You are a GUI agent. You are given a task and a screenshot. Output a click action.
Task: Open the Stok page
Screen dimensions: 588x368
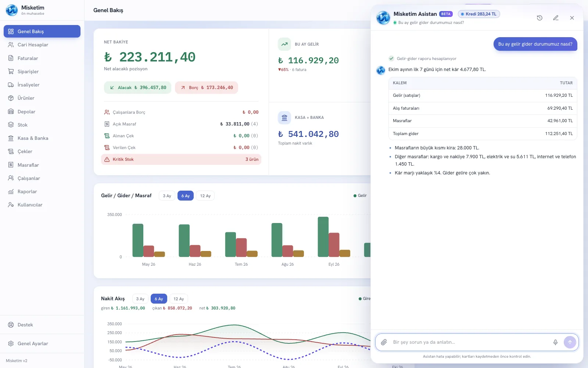(42, 125)
